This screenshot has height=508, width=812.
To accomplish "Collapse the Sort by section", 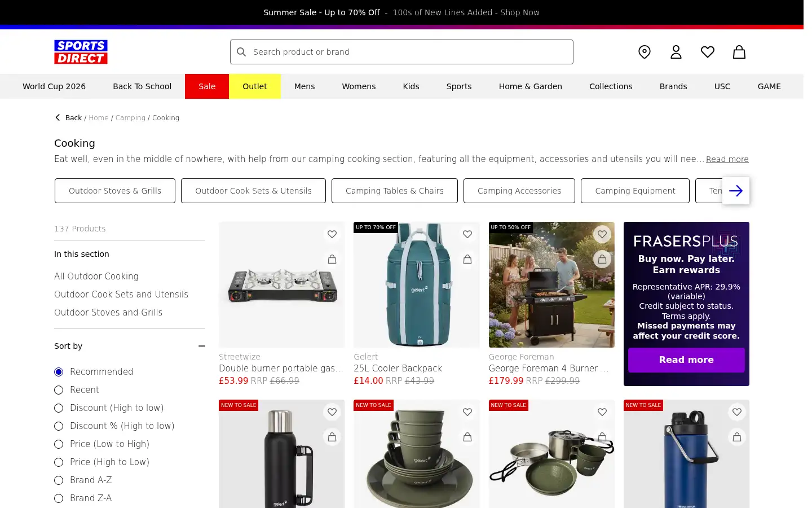I will (x=202, y=346).
